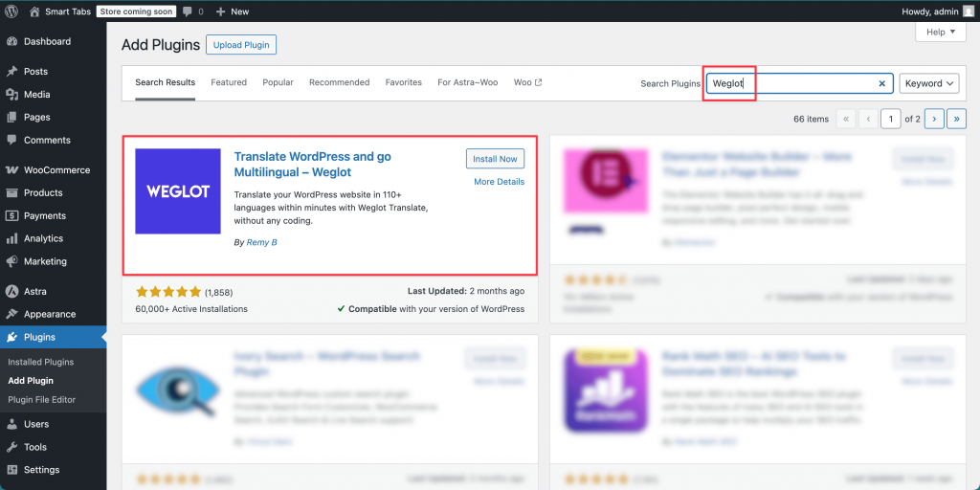
Task: Go to the next results page
Action: coord(934,119)
